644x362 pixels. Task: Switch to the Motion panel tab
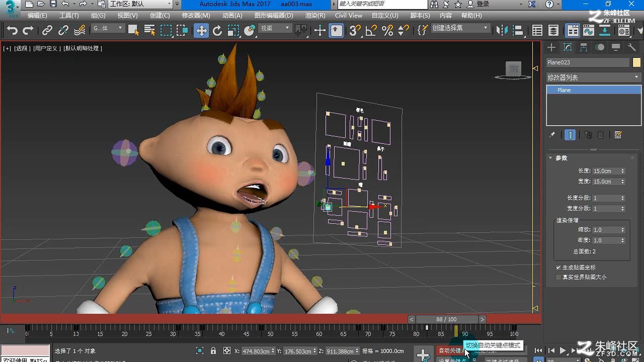[600, 47]
